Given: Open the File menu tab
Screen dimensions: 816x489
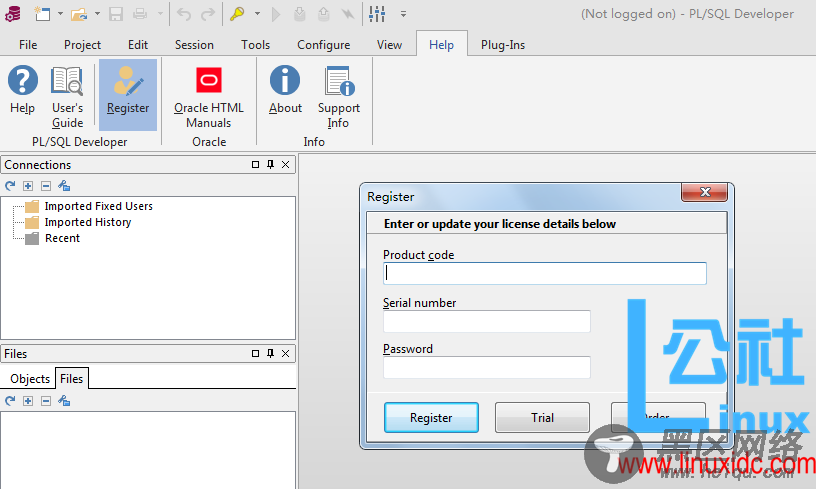Looking at the screenshot, I should (x=28, y=45).
